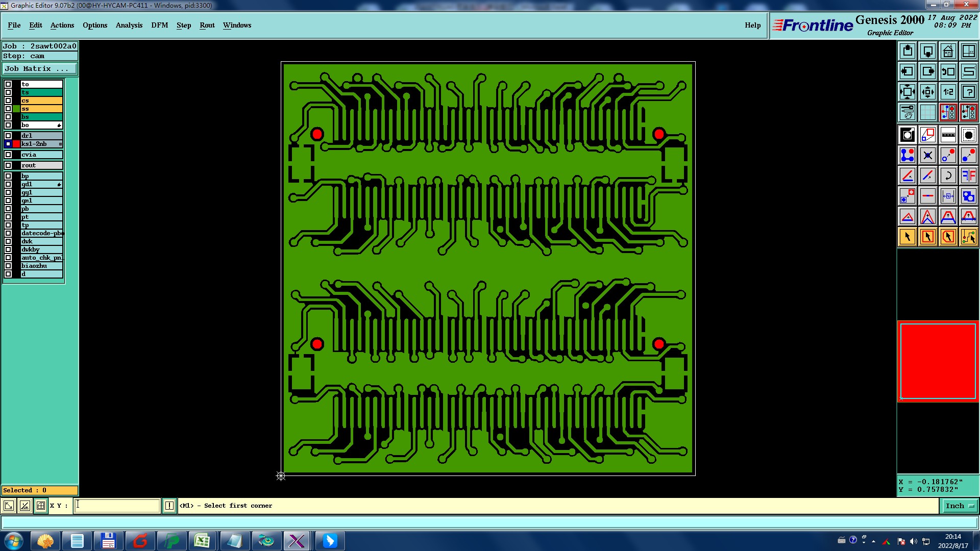Viewport: 980px width, 551px height.
Task: Click the red ks1-2nb layer color swatch
Action: (16, 144)
